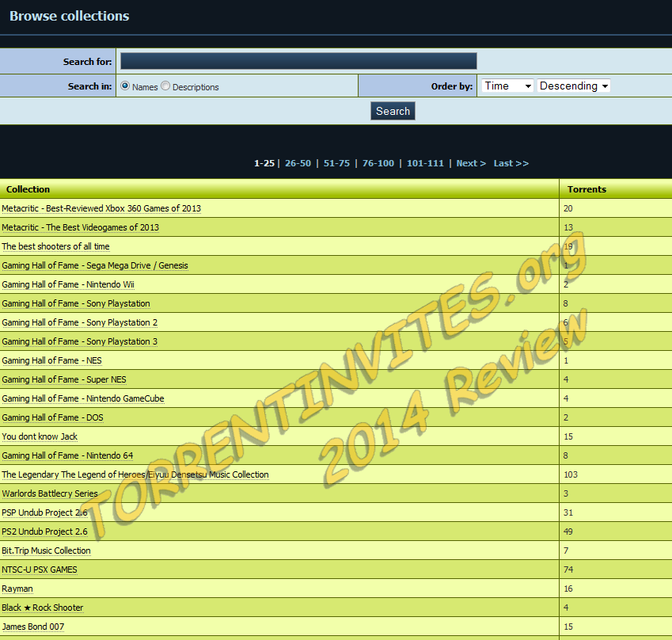Image resolution: width=672 pixels, height=640 pixels.
Task: Open Gaming Hall of Fame DOS
Action: click(52, 417)
